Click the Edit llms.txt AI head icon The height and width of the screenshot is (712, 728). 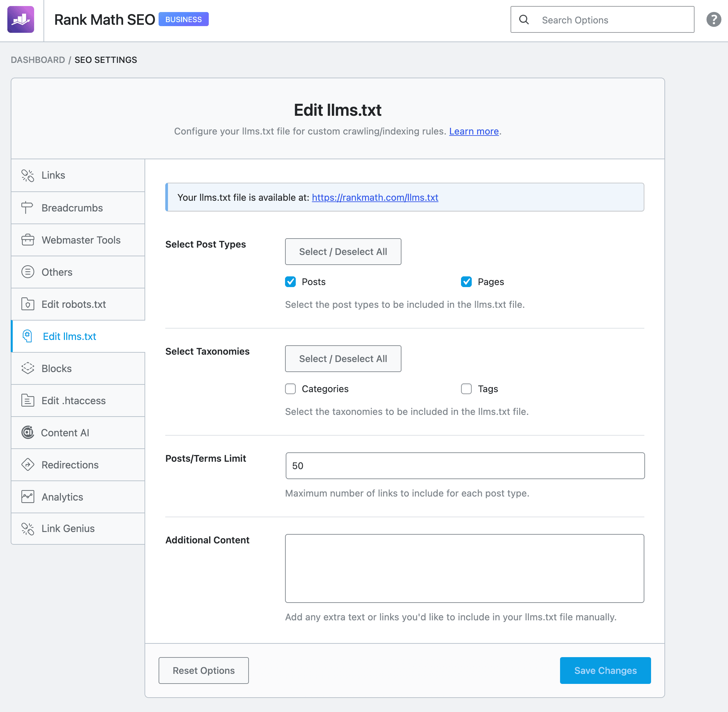tap(27, 336)
